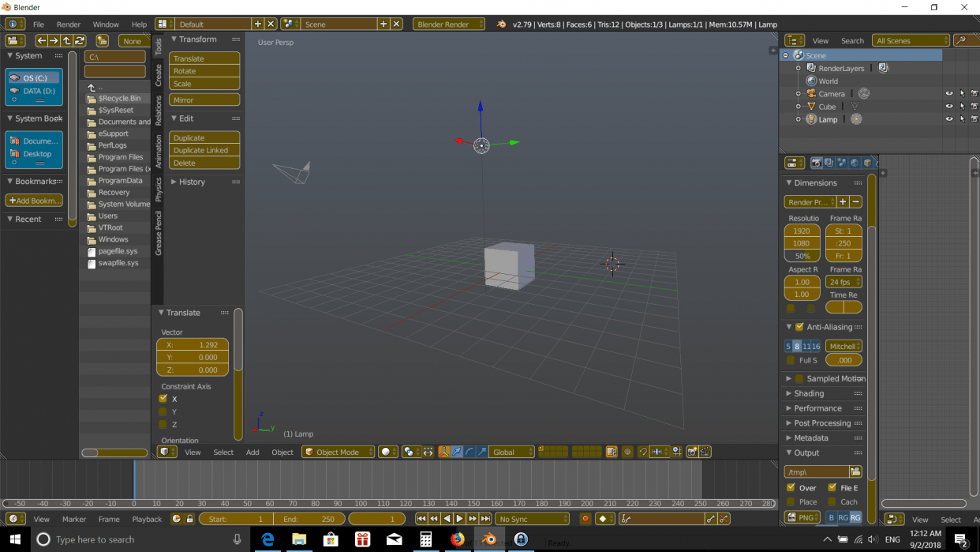This screenshot has width=980, height=552.
Task: Open the Blender Render engine dropdown
Action: [x=448, y=24]
